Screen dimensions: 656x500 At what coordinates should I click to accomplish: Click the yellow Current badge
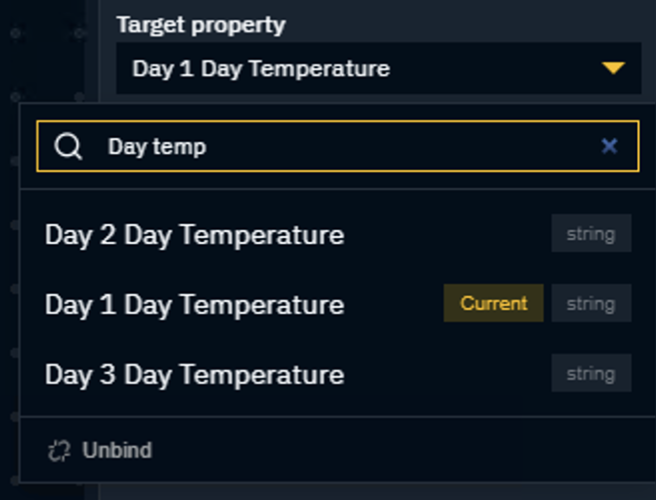(x=493, y=303)
